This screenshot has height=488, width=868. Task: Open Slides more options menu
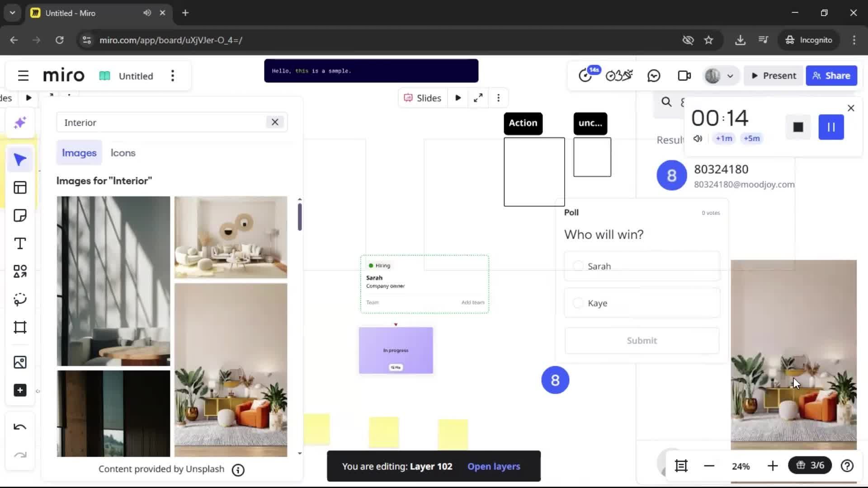498,98
